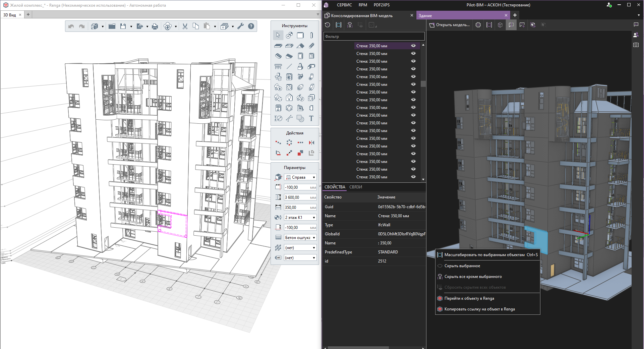Choose 'Перейти к объекту в Renga'

[488, 298]
